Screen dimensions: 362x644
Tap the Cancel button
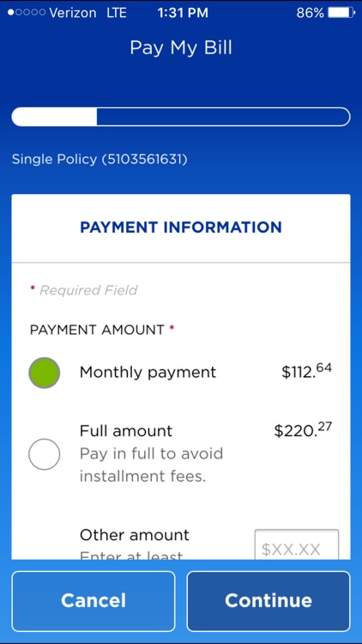[94, 601]
